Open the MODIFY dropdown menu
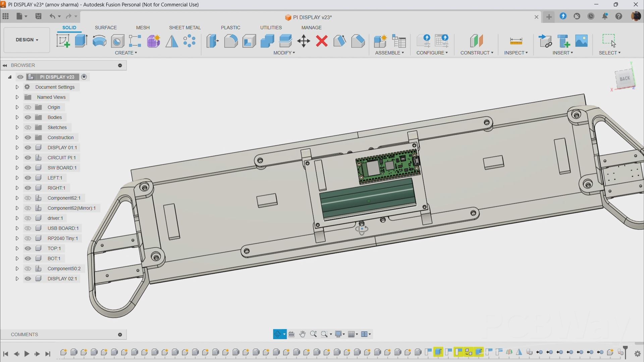644x362 pixels. pos(284,53)
